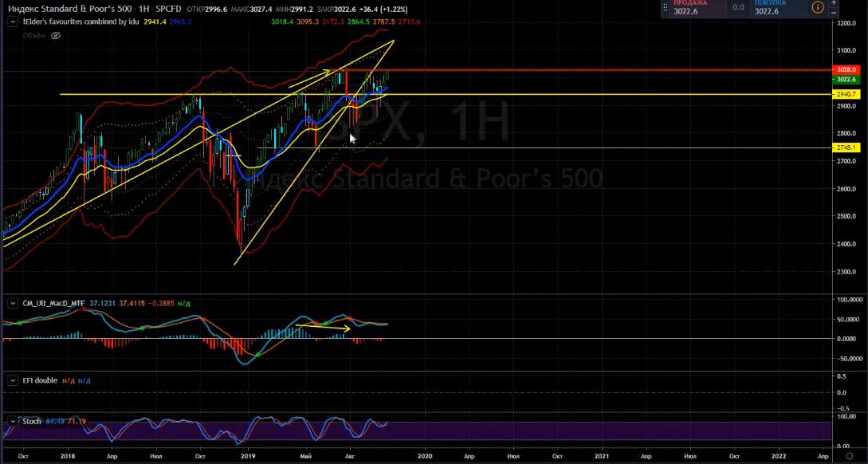Select the Stoch indicator title
868x464 pixels.
[32, 422]
